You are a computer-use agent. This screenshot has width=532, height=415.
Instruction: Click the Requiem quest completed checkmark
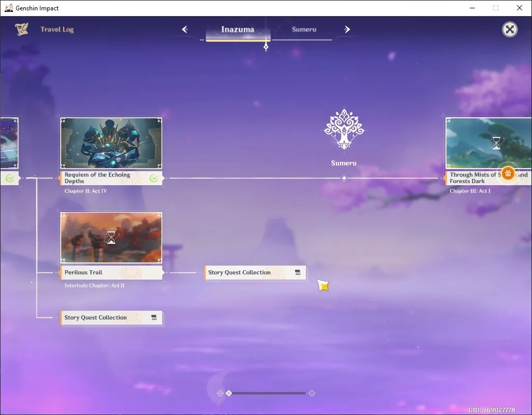pos(153,178)
